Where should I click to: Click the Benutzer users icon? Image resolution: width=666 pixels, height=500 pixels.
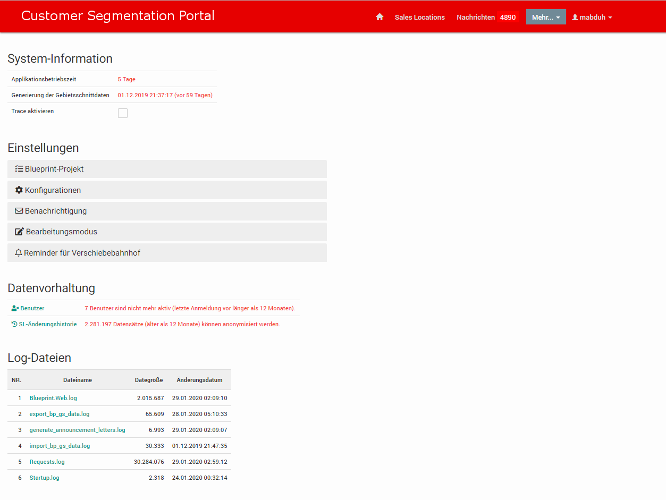15,308
